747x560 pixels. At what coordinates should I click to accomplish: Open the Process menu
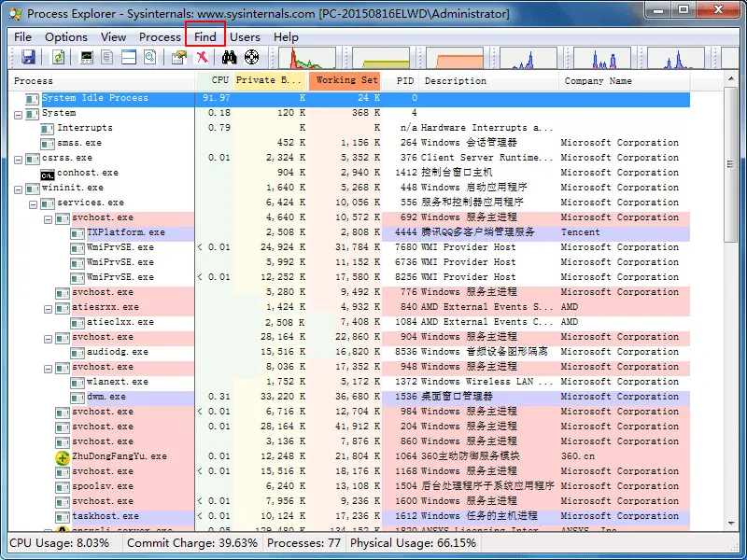pyautogui.click(x=160, y=37)
